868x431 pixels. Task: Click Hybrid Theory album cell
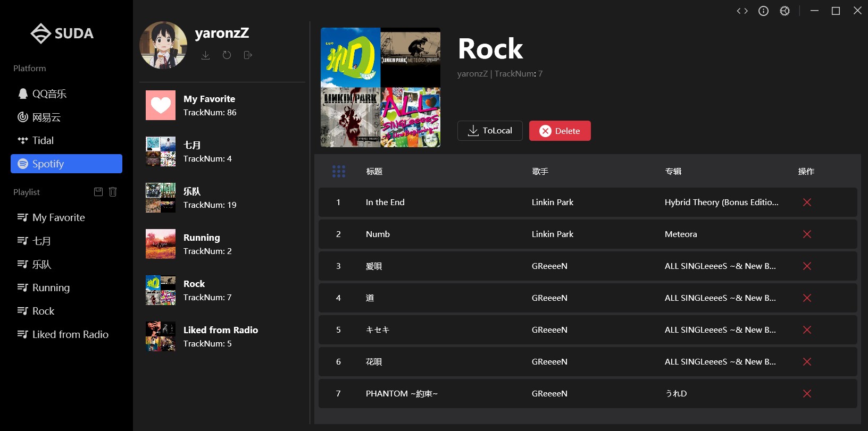(722, 202)
